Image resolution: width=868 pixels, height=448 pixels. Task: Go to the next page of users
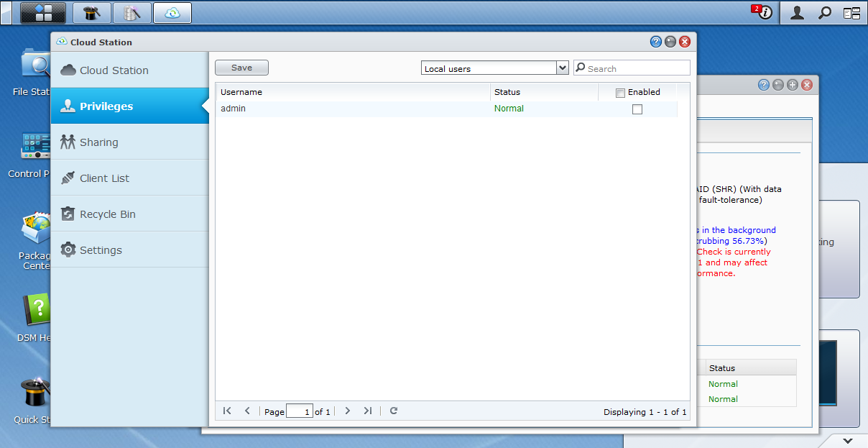pos(348,411)
